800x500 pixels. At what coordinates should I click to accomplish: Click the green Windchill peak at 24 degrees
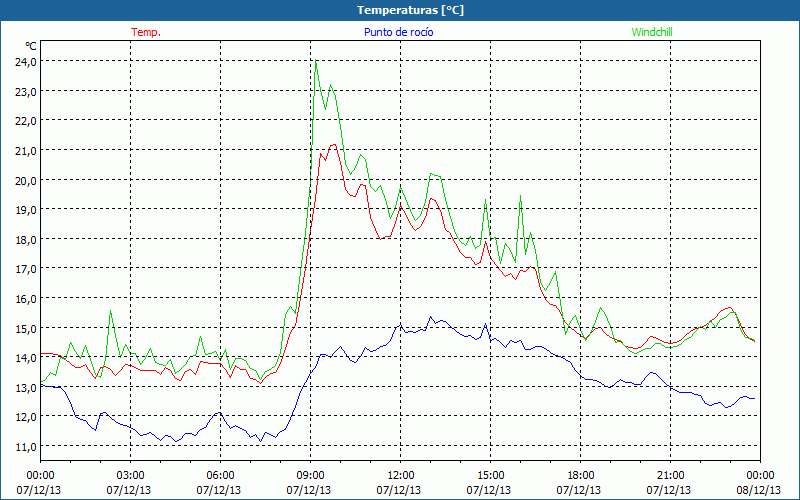coord(316,60)
